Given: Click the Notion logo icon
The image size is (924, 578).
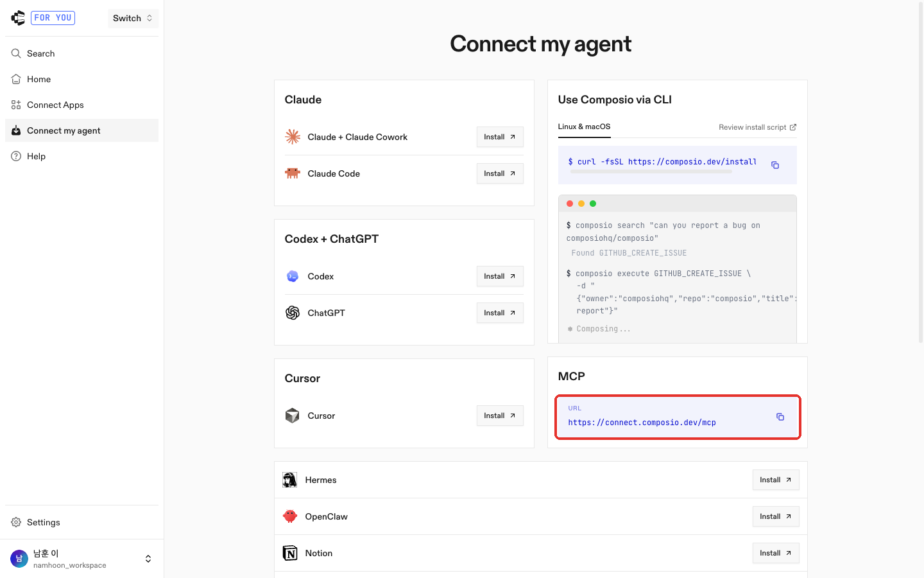Looking at the screenshot, I should [x=290, y=553].
